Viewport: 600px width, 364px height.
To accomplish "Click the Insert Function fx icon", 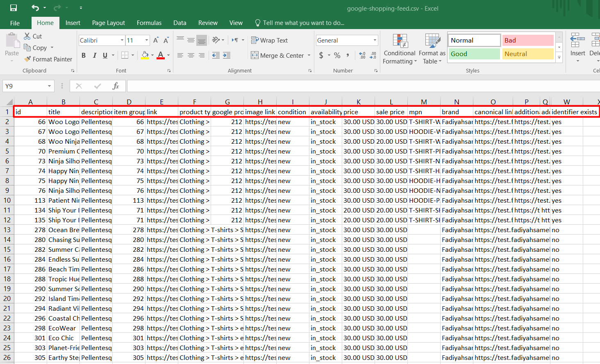I will tap(116, 86).
